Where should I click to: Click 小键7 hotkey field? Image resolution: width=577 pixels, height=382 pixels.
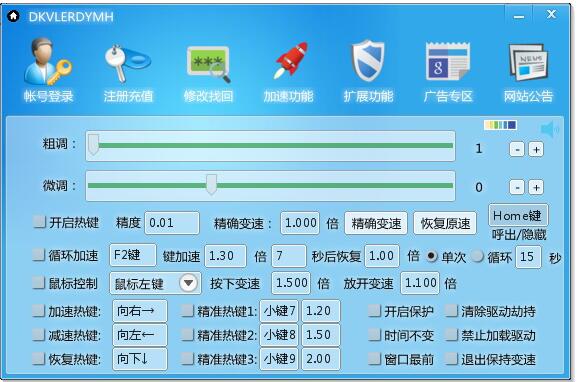click(280, 311)
